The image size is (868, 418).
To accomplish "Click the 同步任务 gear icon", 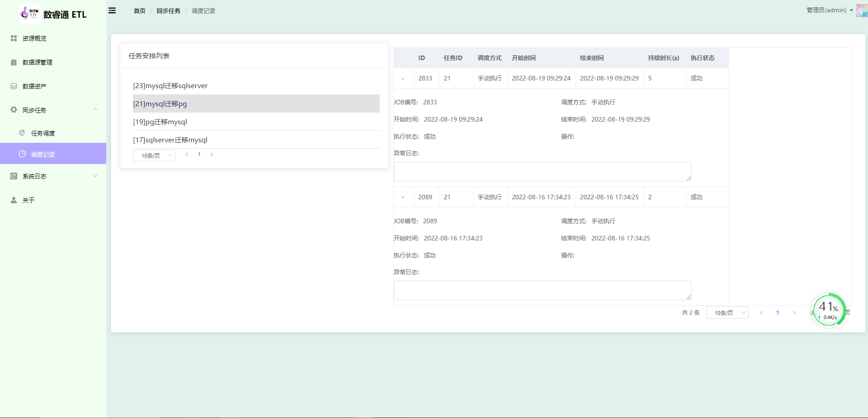I will (x=14, y=110).
